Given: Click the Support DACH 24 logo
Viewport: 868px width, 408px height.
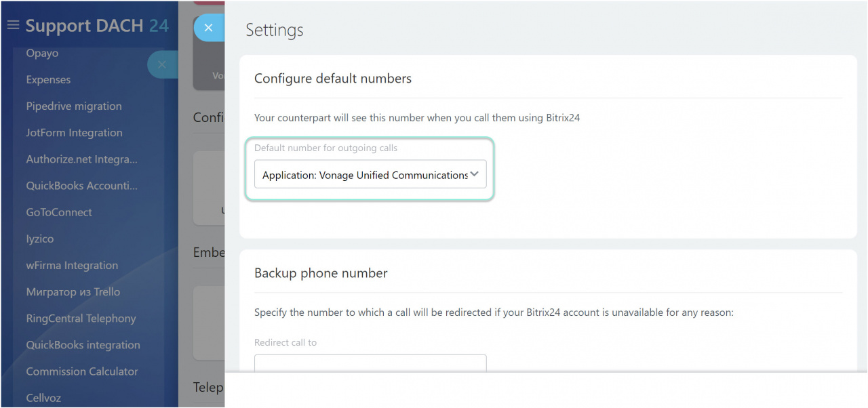Looking at the screenshot, I should 97,26.
